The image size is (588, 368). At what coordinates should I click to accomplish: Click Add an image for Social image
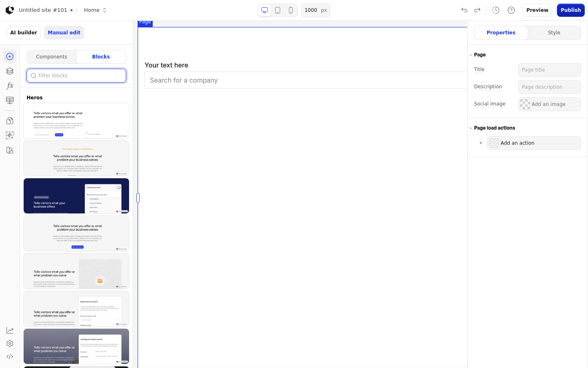tap(550, 104)
